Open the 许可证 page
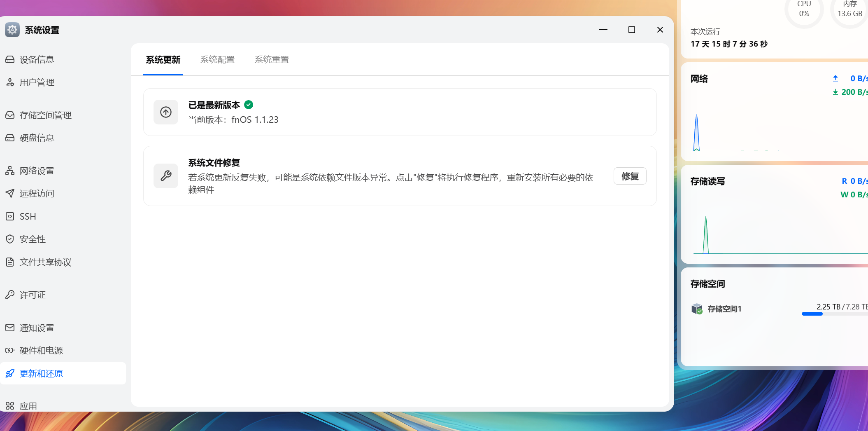Viewport: 868px width, 431px height. (63, 295)
